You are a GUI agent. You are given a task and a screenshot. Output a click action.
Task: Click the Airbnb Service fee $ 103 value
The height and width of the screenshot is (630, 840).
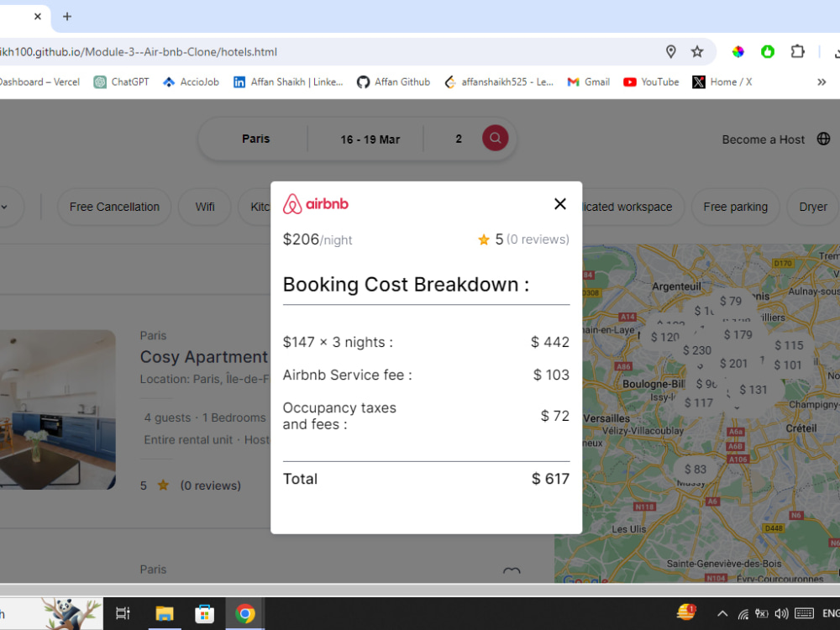point(551,375)
